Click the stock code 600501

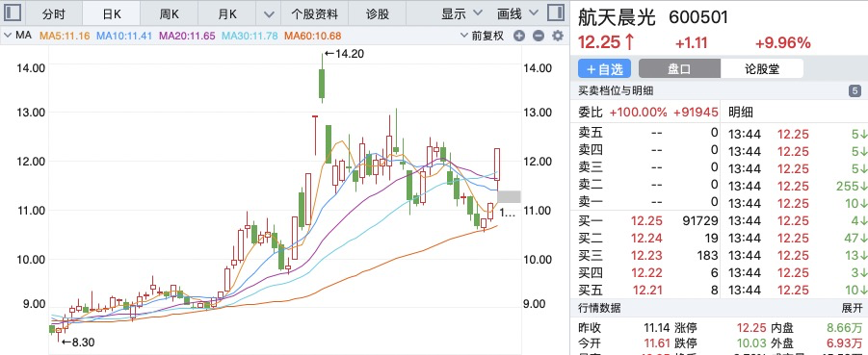(698, 17)
